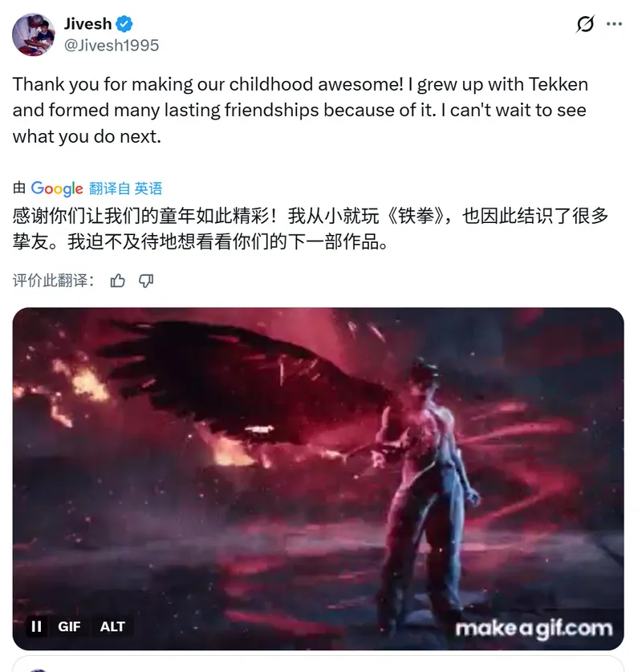Click the word Tekken in the post
Viewport: 642px width, 672px height.
coord(559,84)
